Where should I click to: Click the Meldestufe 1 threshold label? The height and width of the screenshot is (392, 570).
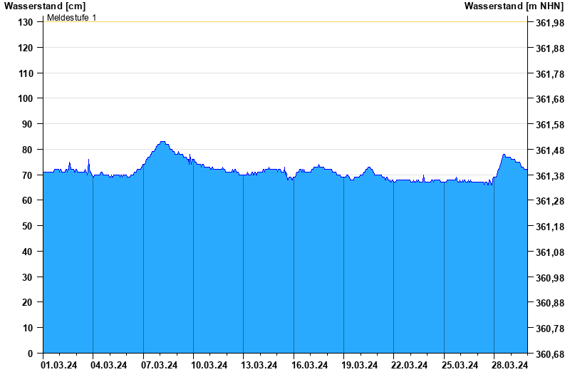[71, 17]
